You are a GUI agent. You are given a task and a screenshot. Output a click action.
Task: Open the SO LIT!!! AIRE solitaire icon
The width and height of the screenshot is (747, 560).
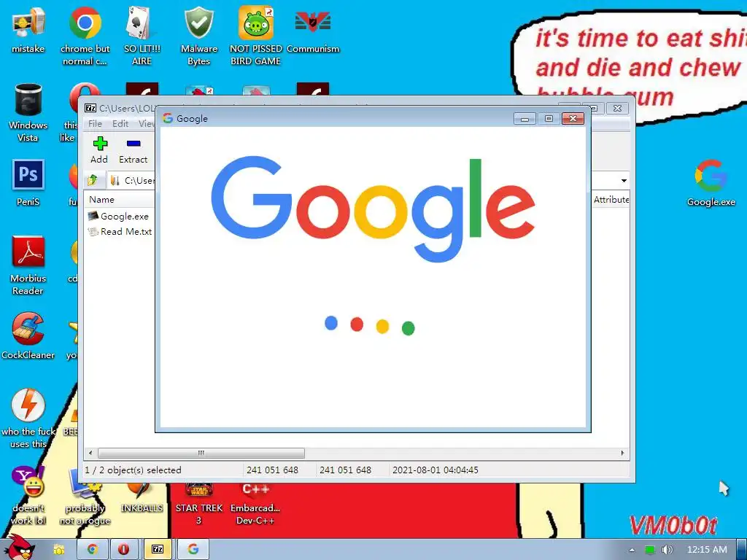(x=142, y=36)
